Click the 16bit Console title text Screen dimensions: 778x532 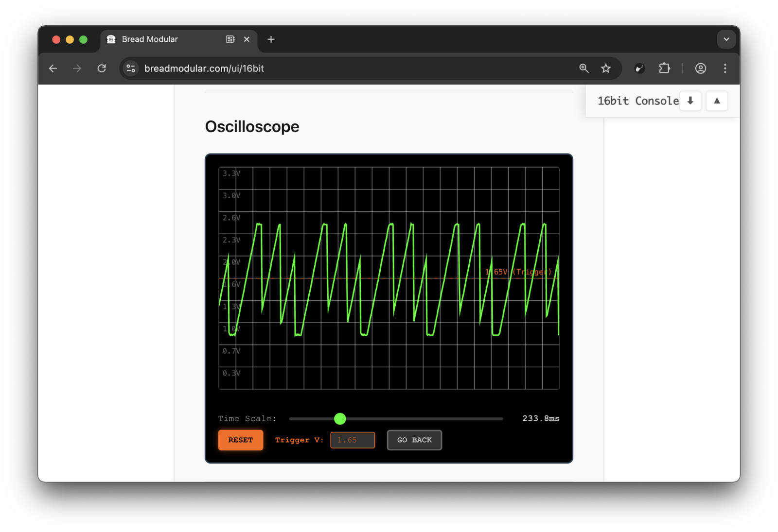tap(638, 101)
